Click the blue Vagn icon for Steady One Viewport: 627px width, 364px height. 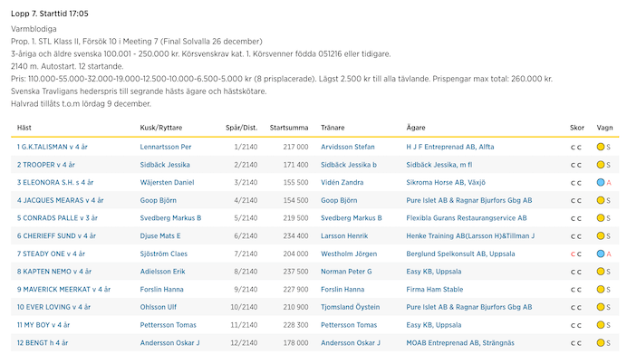[600, 254]
